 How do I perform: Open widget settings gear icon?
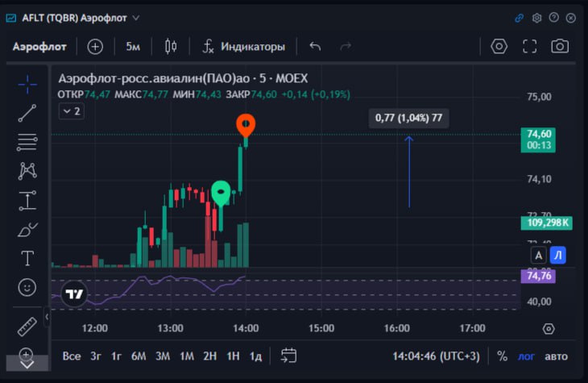tap(536, 18)
